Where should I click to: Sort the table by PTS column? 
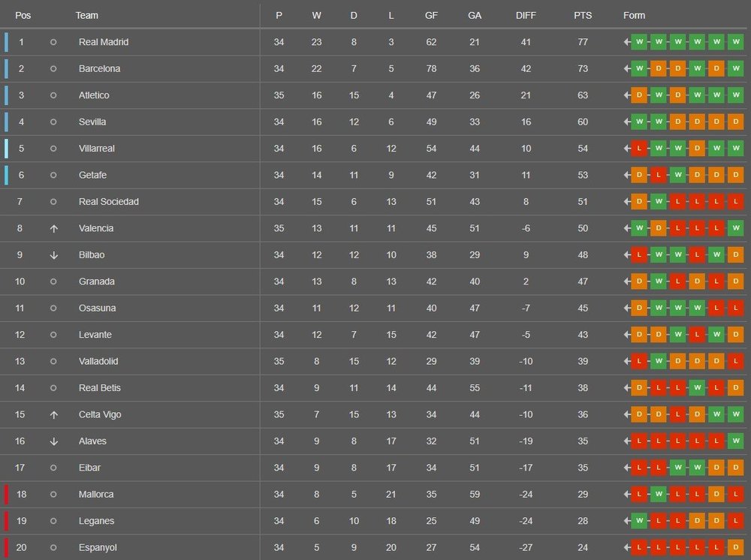coord(583,15)
